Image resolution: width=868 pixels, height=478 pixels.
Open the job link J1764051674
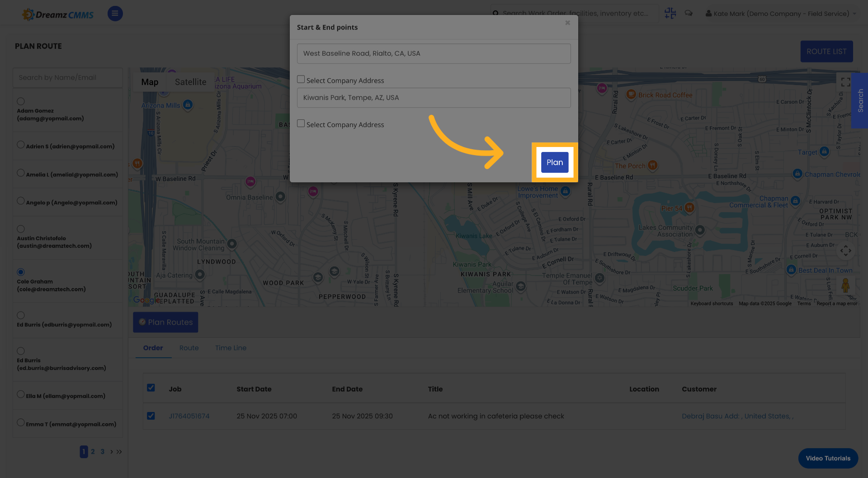(189, 416)
